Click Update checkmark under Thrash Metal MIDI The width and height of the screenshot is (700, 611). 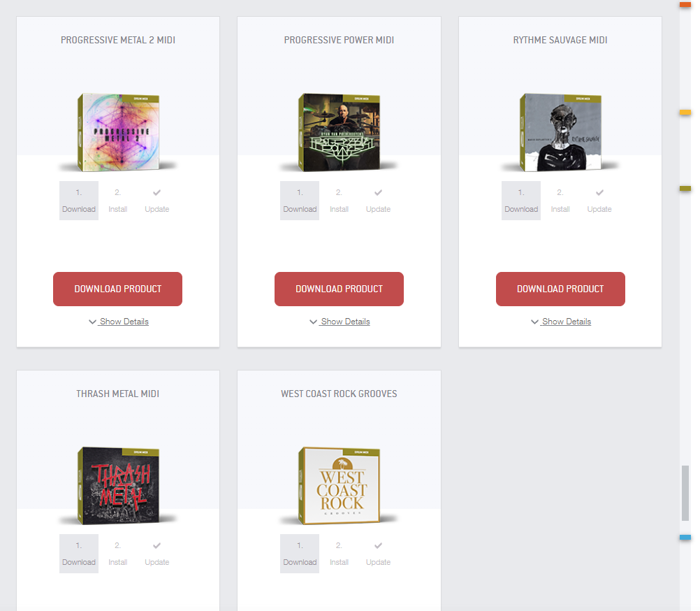click(156, 546)
